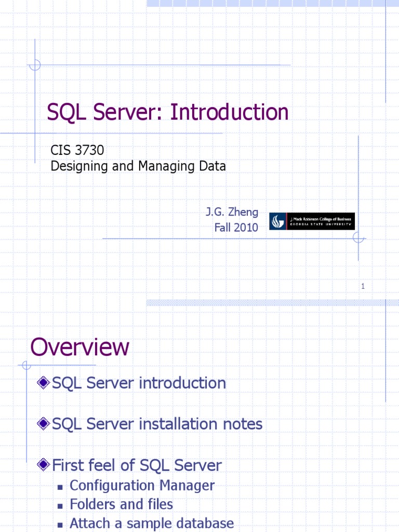Click the 'SQL Server installation notes' bullet
The width and height of the screenshot is (399, 532).
click(x=157, y=424)
